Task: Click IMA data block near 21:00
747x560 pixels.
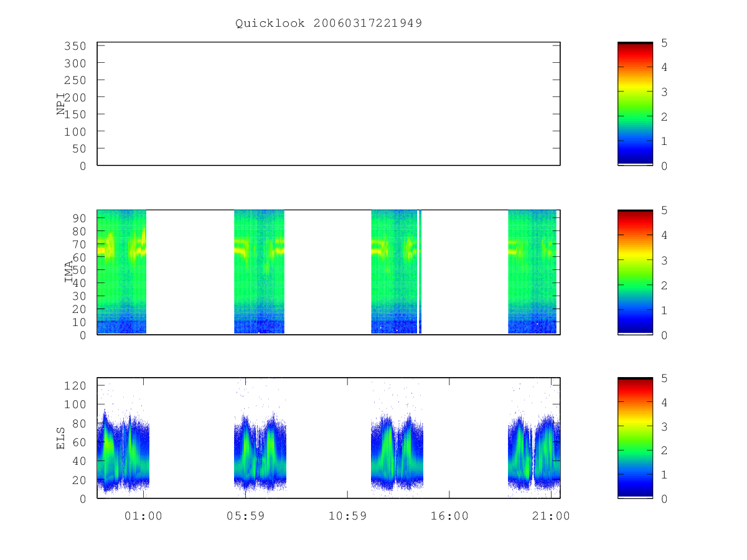Action: coord(532,272)
